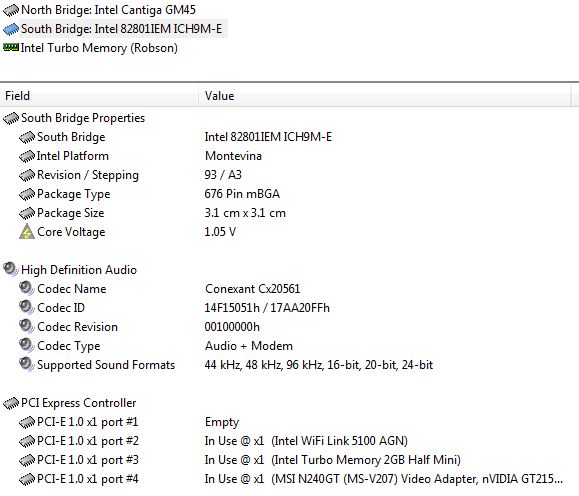Viewport: 579px width, 496px height.
Task: Select the Intel WiFi Link 5100 AGN value
Action: pyautogui.click(x=306, y=441)
